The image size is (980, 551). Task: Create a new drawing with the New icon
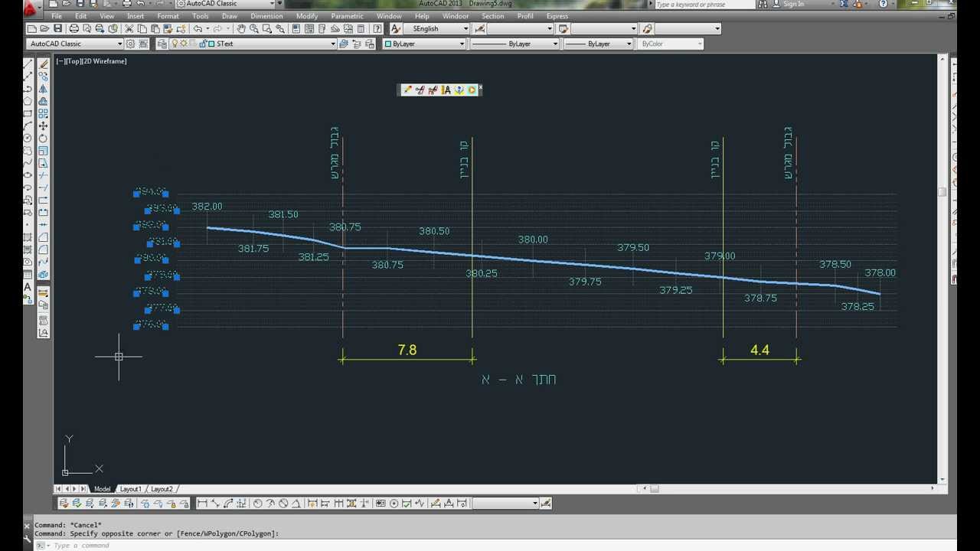(x=31, y=28)
